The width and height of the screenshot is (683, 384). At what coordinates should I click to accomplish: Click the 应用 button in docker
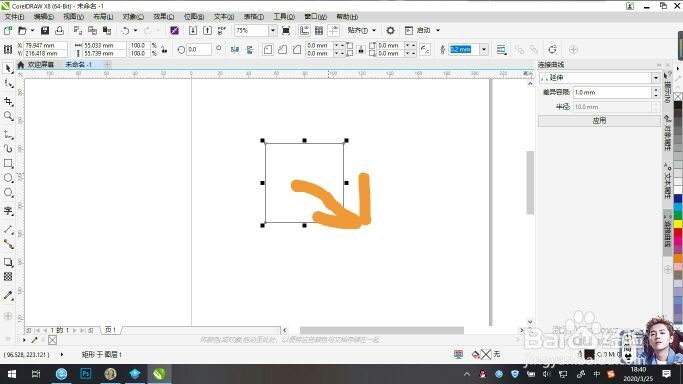pos(599,121)
